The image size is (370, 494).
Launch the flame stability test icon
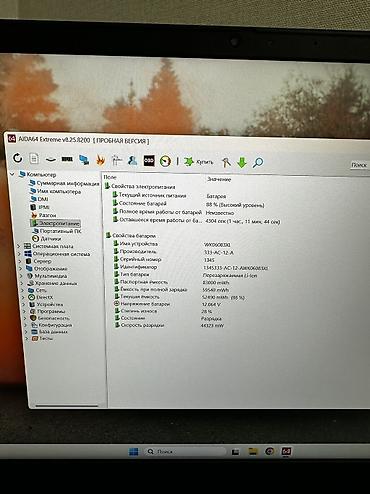point(100,161)
